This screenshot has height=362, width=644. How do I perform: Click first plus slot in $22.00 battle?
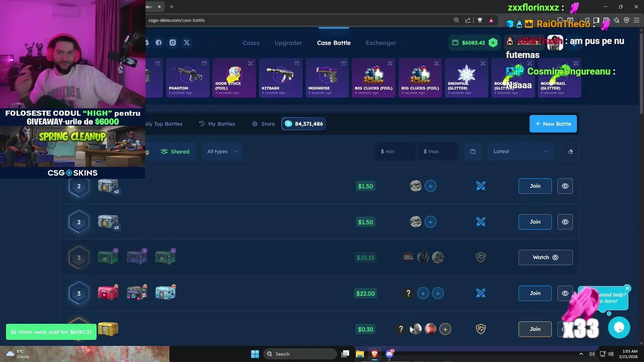pos(423,293)
